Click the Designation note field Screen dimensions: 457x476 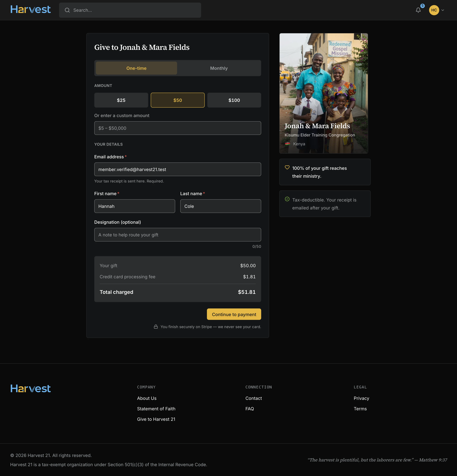pyautogui.click(x=178, y=235)
